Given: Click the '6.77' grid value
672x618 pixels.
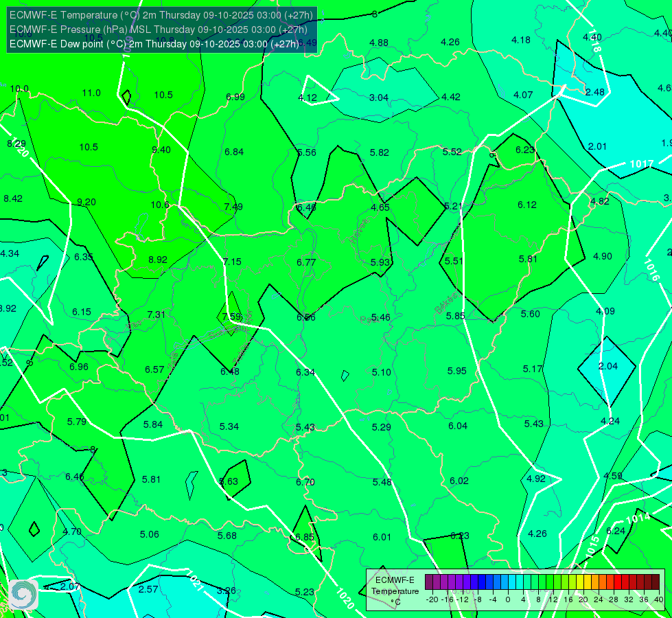Looking at the screenshot, I should pos(306,262).
